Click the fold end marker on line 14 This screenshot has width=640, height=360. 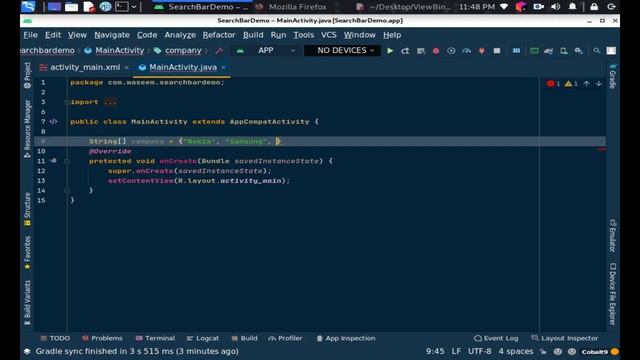coord(67,191)
